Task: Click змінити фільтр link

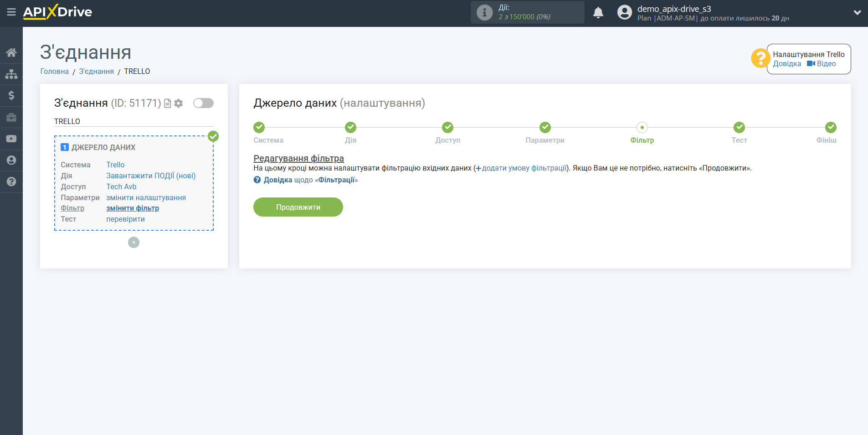Action: pyautogui.click(x=133, y=208)
